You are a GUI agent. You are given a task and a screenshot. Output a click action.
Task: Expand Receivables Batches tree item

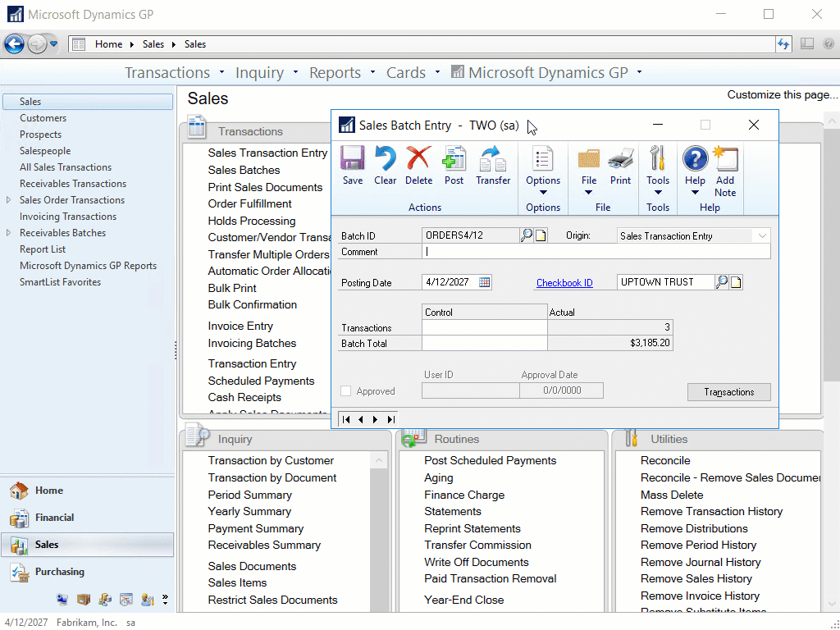point(8,232)
